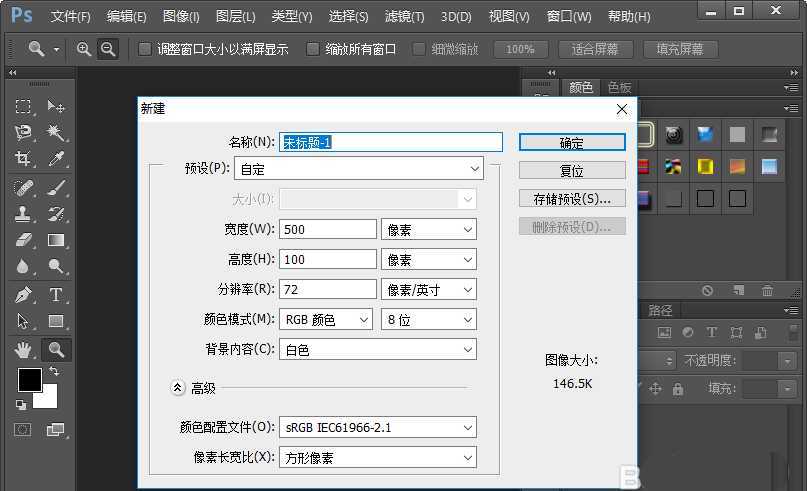The width and height of the screenshot is (807, 491).
Task: Select the Horizontal Type tool
Action: point(56,295)
